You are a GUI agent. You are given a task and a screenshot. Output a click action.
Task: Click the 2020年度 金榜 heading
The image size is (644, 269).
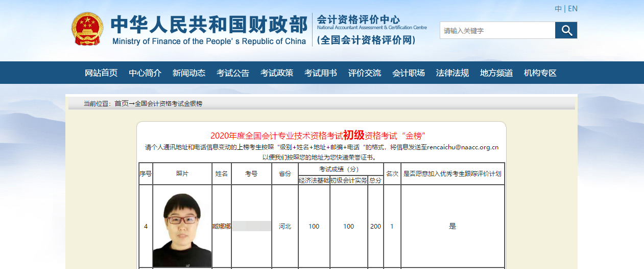pos(318,136)
